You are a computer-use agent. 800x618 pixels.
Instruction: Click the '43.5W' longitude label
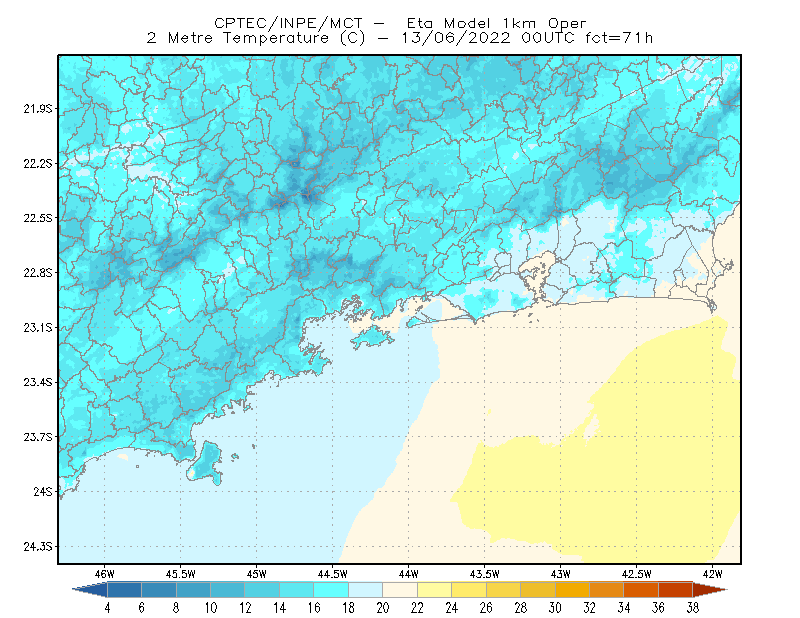click(x=485, y=574)
